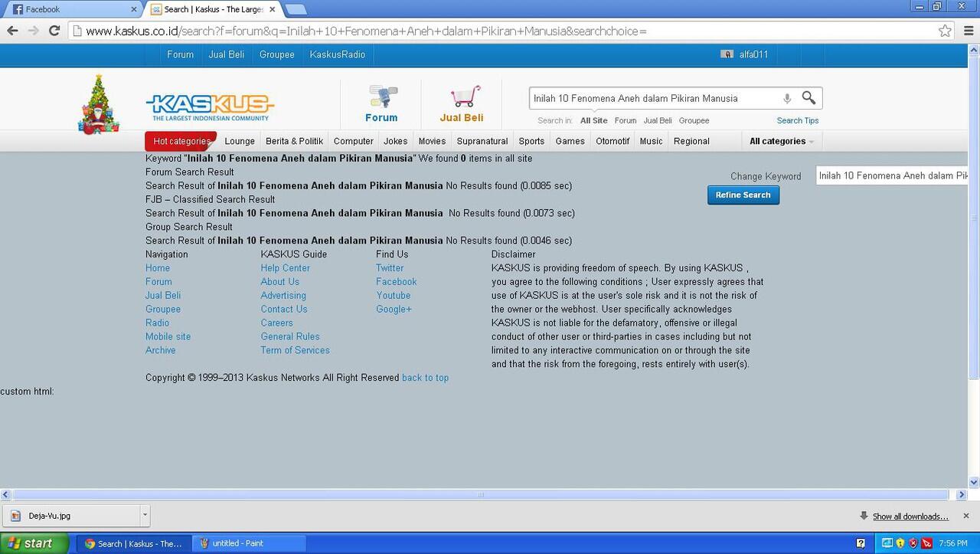Open the Jokes category
The width and height of the screenshot is (980, 554).
[x=396, y=141]
